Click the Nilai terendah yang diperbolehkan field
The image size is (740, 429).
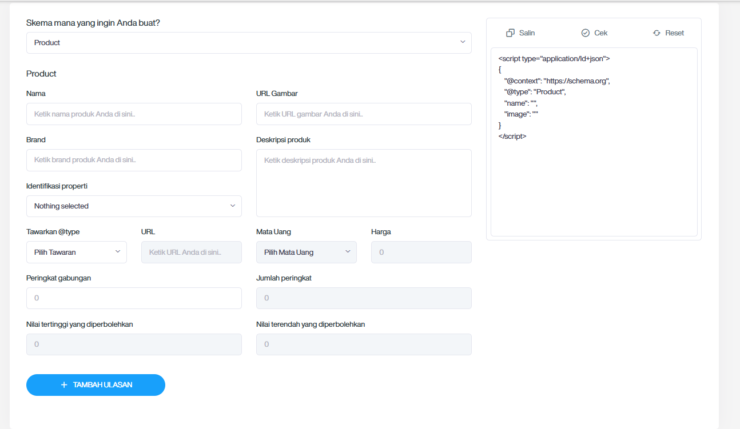click(364, 345)
